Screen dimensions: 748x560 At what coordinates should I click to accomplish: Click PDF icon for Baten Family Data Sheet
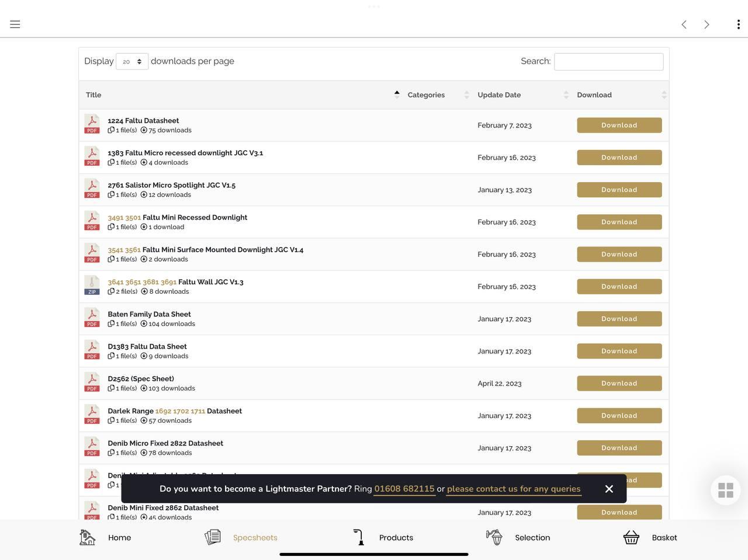(x=92, y=317)
